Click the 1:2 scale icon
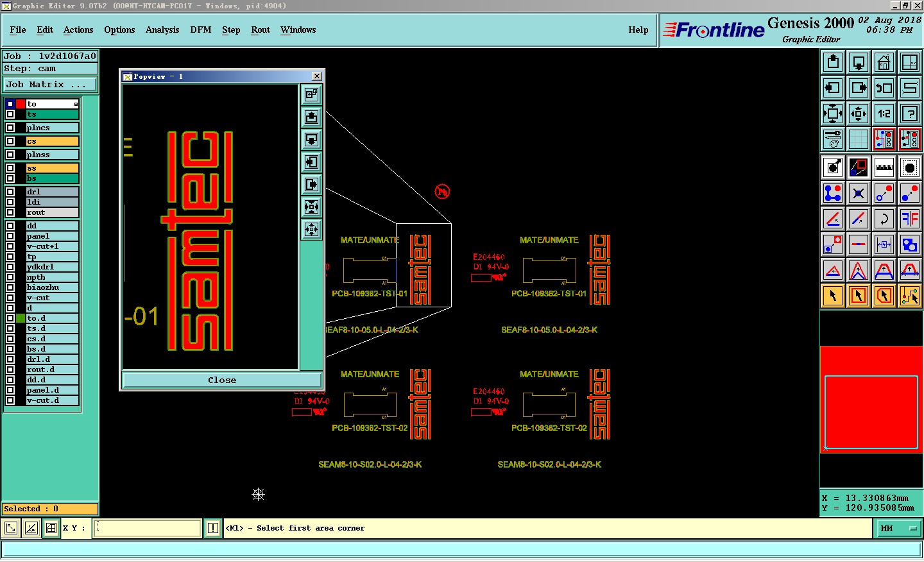924x562 pixels. point(884,114)
